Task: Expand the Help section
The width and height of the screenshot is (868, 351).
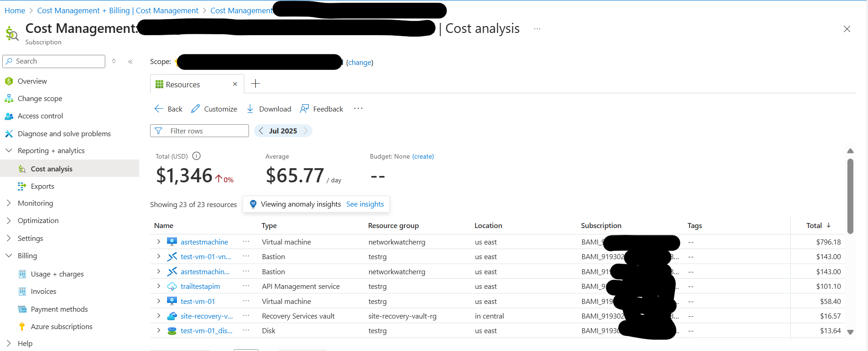Action: tap(9, 343)
